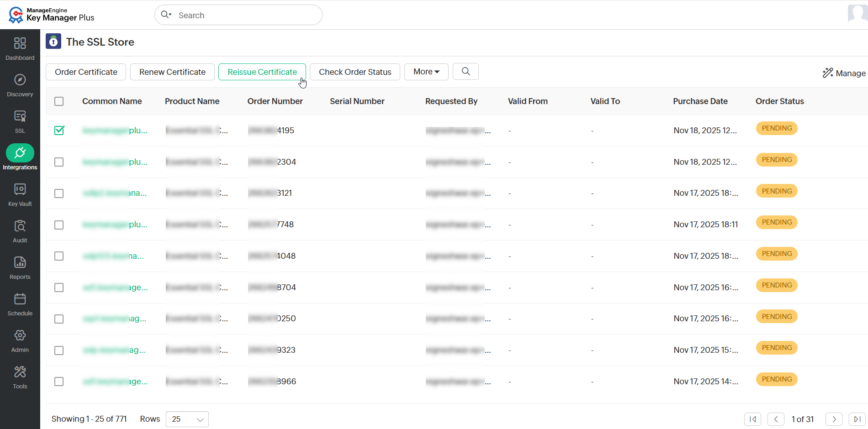Viewport: 868px width, 429px height.
Task: Uncheck the row with order ending 4195
Action: click(x=59, y=131)
